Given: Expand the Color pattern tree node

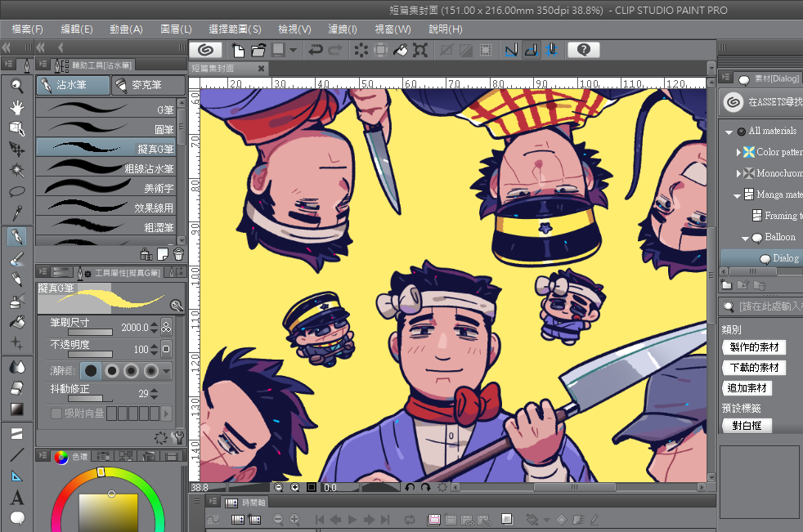Looking at the screenshot, I should 738,152.
